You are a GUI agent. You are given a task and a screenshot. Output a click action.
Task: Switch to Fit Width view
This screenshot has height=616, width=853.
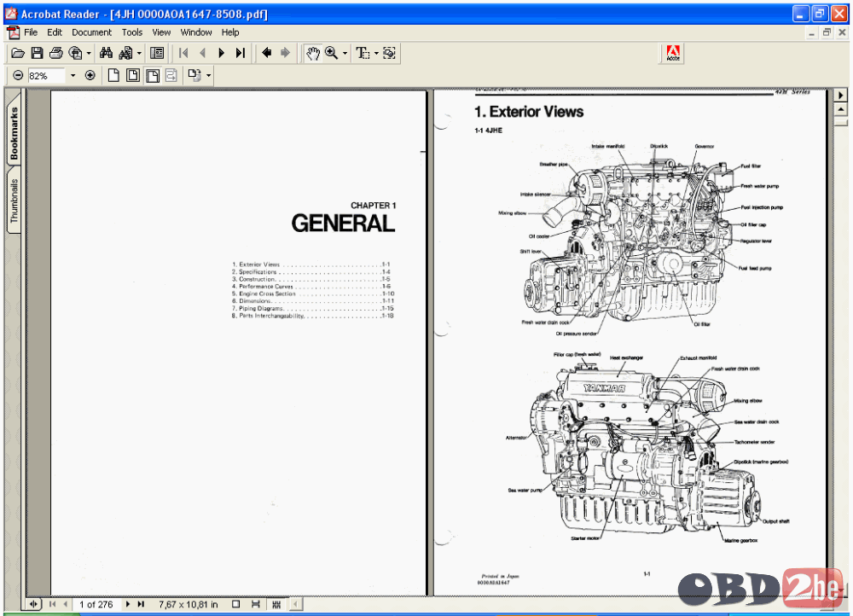[153, 76]
